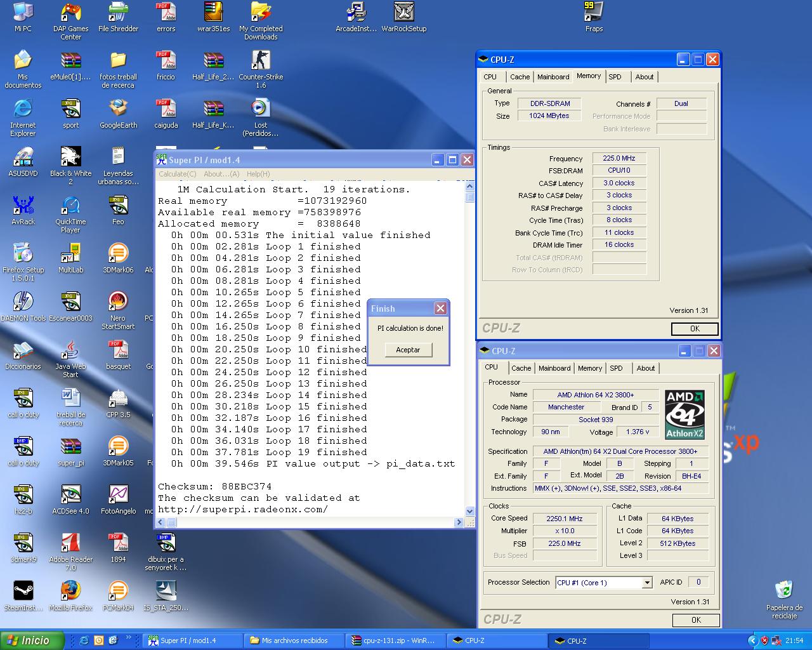Open the Help(H) menu in Super PI

point(258,174)
